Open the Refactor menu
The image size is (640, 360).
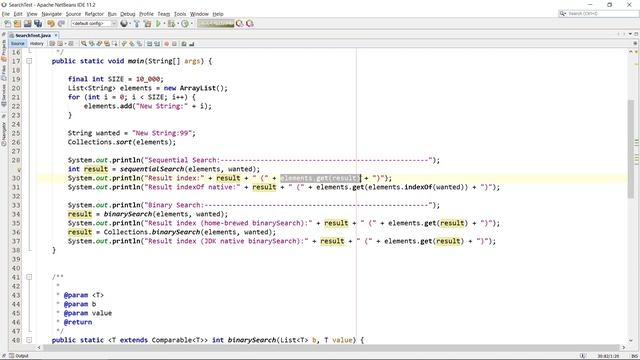point(94,14)
